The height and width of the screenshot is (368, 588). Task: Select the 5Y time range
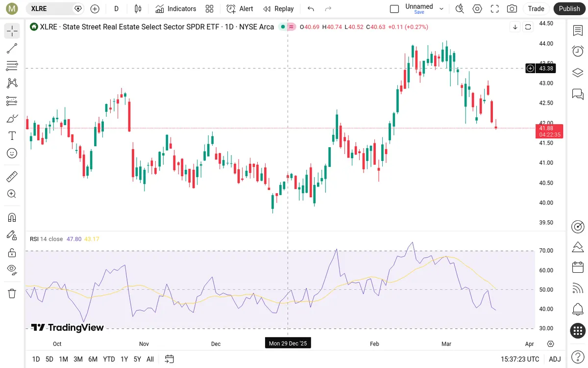[x=137, y=359]
